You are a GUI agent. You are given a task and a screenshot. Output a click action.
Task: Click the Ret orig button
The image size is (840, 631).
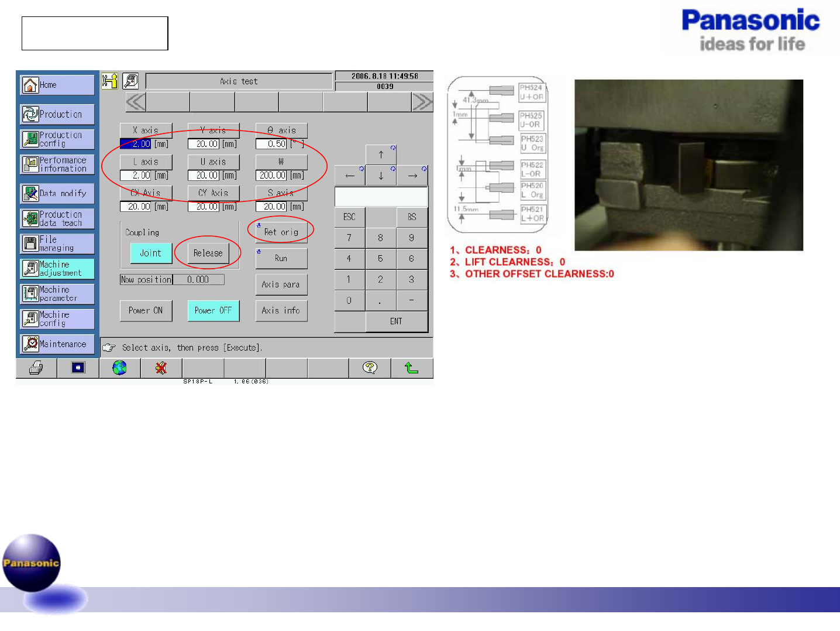pos(281,232)
